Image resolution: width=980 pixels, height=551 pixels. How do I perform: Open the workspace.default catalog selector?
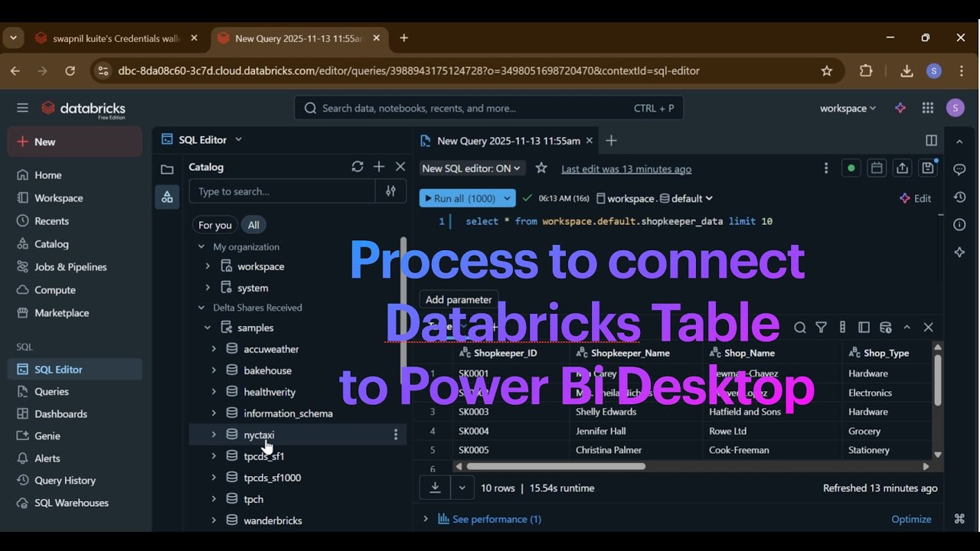[655, 198]
